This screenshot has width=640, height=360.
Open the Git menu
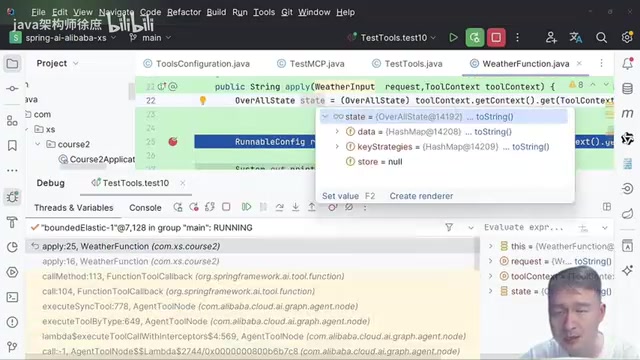click(287, 12)
